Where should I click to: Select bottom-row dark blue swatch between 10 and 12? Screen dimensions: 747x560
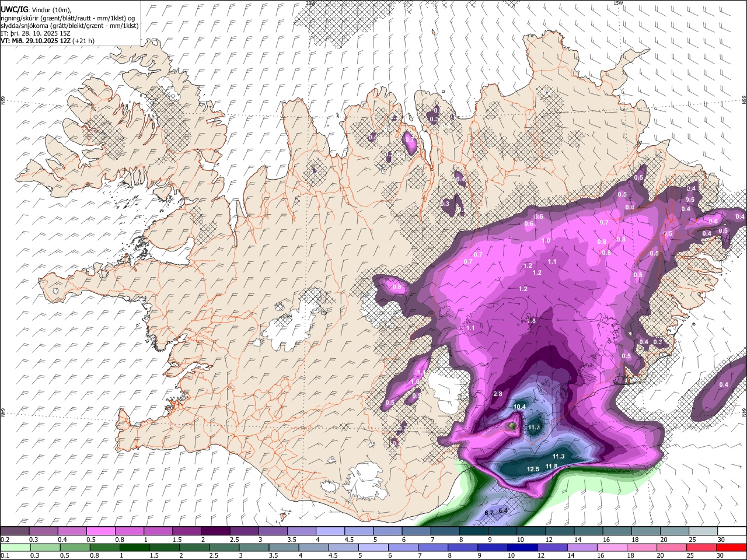click(522, 548)
